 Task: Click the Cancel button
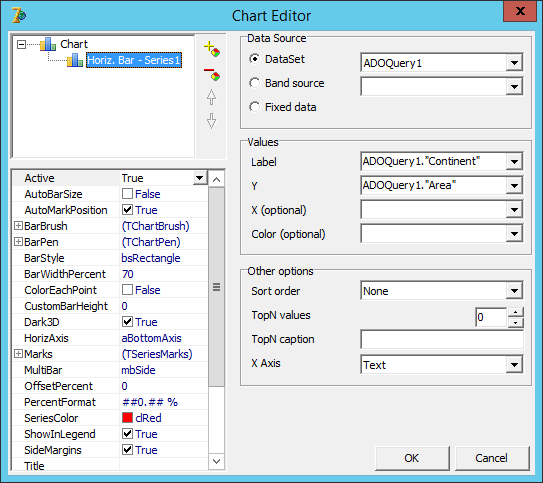492,458
